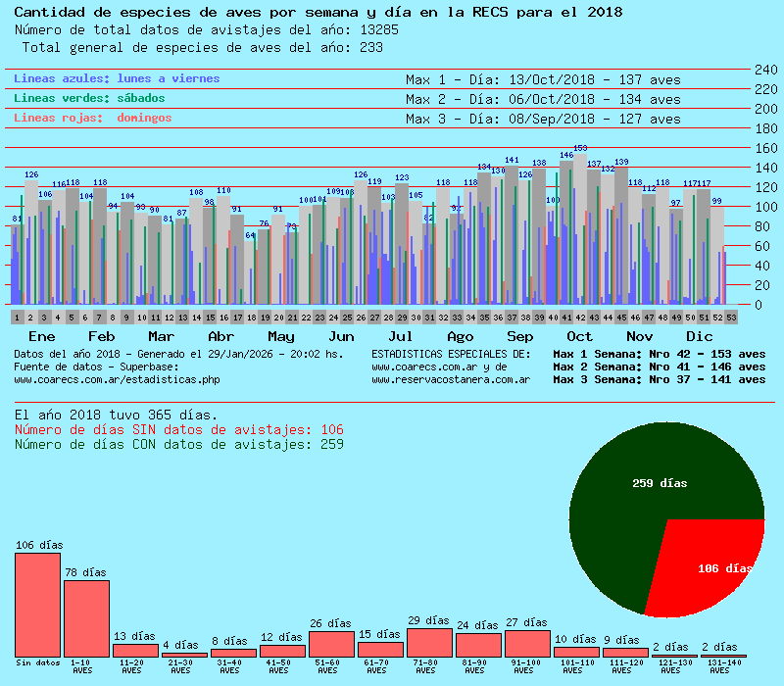Screen dimensions: 784x686
Task: Select the 1-10 aves histogram bar
Action: point(86,618)
